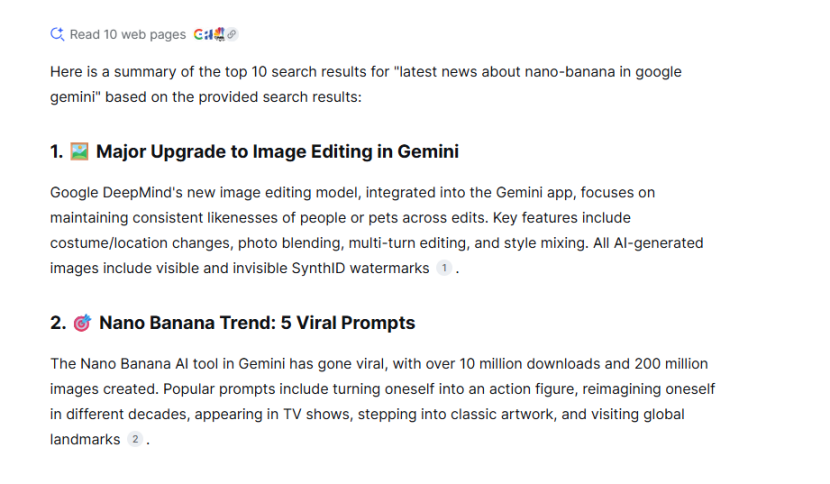Click the blue source favicon beside Google

(208, 34)
